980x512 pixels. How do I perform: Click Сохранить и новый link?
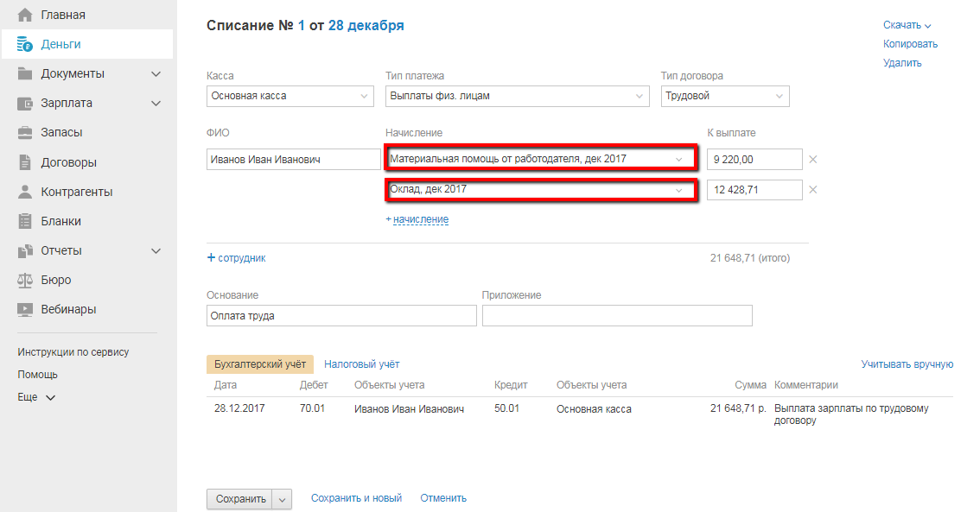pos(356,498)
